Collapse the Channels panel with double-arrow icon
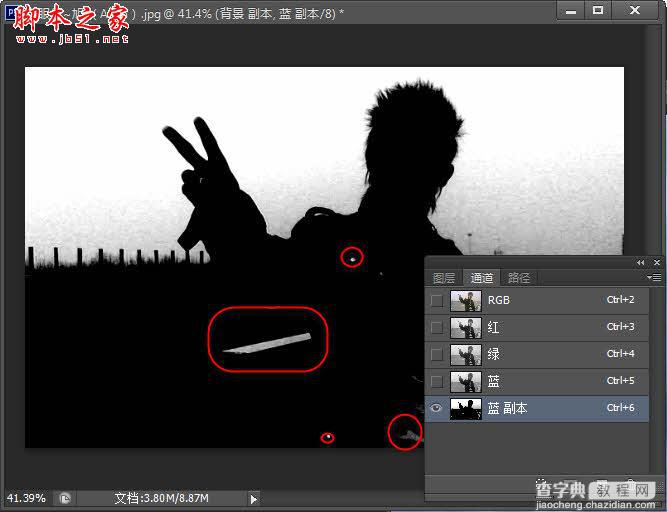 (x=641, y=263)
